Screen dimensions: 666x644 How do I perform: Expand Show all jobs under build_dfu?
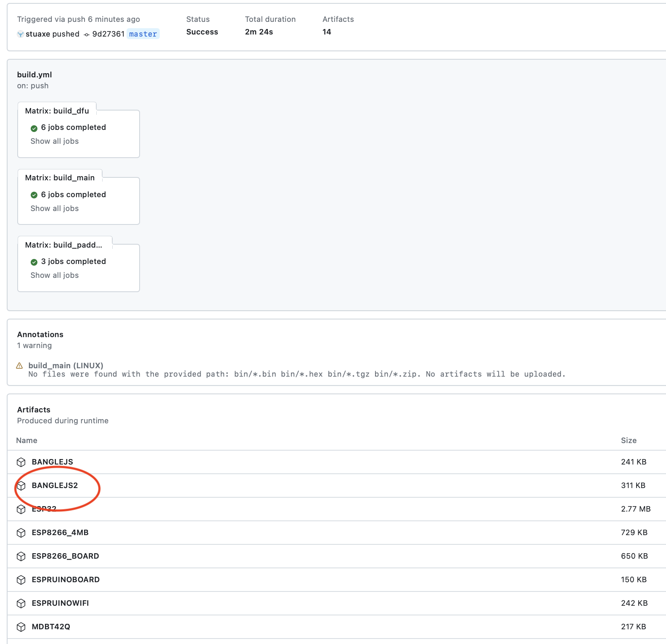point(55,141)
